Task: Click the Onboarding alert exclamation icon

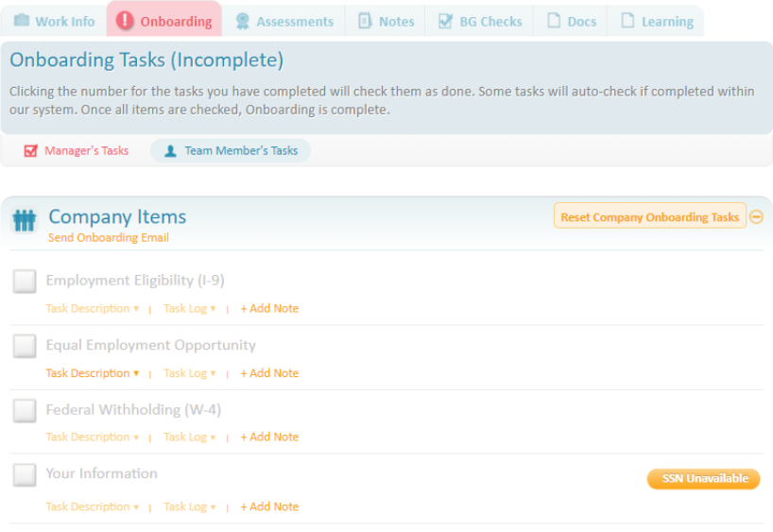Action: tap(124, 21)
